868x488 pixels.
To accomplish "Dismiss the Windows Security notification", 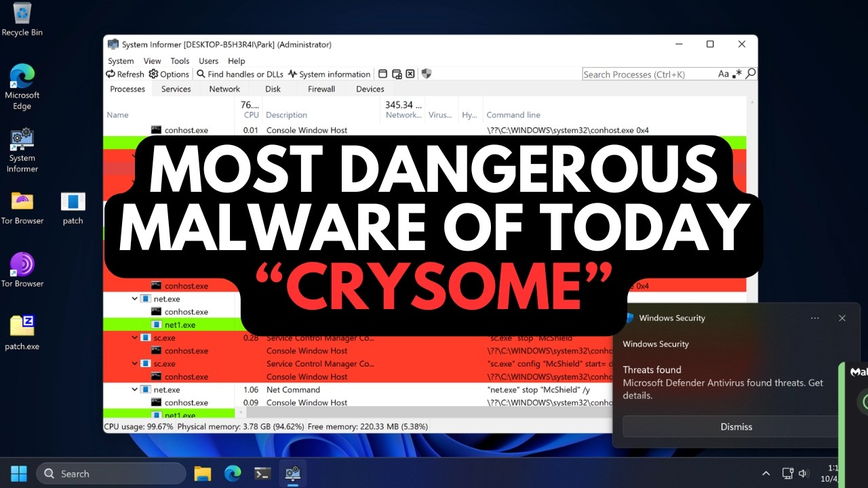I will point(736,426).
